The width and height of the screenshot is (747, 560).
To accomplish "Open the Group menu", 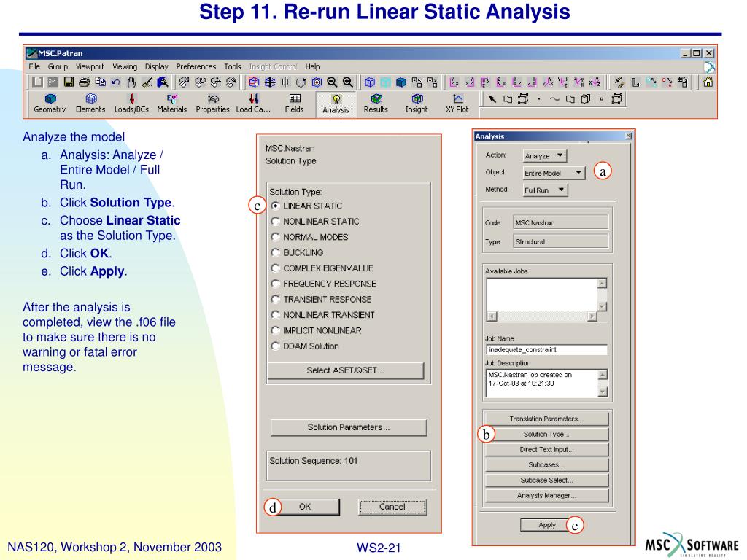I will click(x=58, y=66).
